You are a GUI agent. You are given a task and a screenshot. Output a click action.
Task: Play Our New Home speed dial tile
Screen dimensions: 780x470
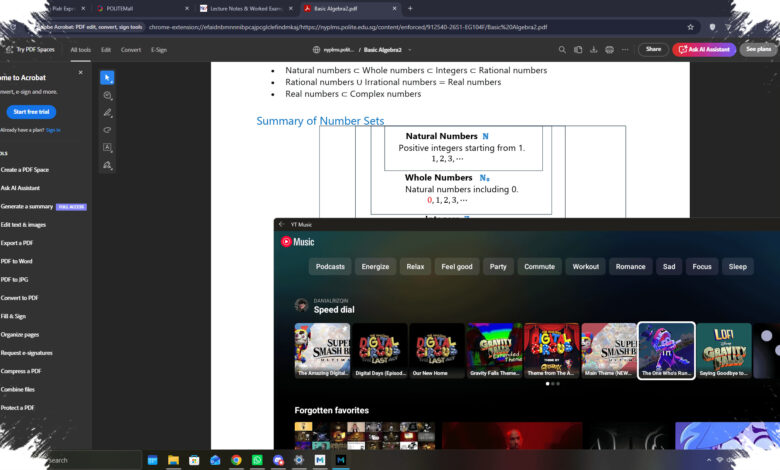coord(437,351)
